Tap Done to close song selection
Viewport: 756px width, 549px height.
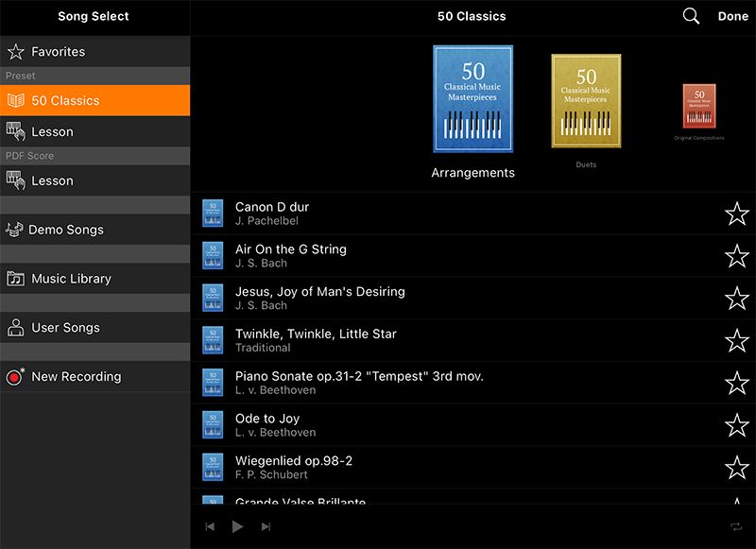(x=732, y=16)
